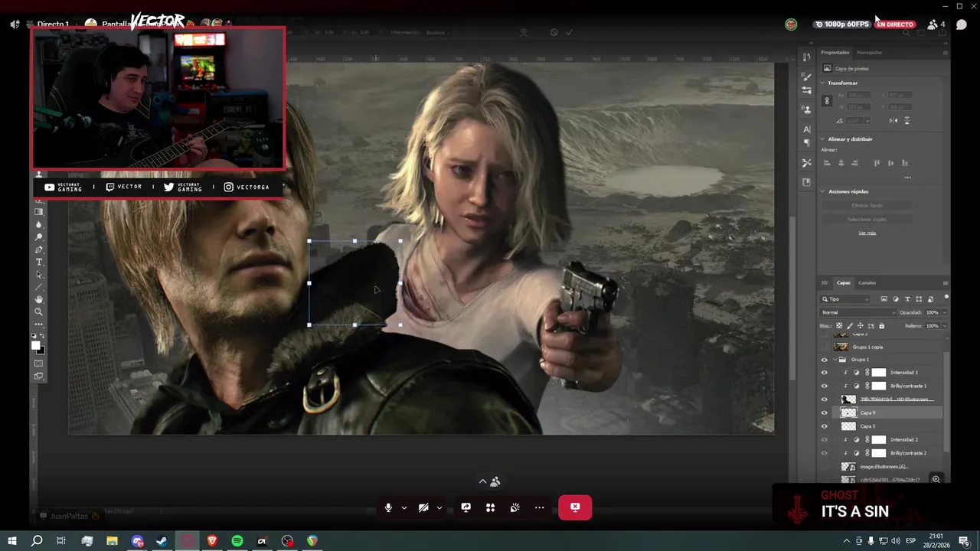Toggle visibility eye of Grupo 1
The image size is (980, 551).
click(x=825, y=359)
